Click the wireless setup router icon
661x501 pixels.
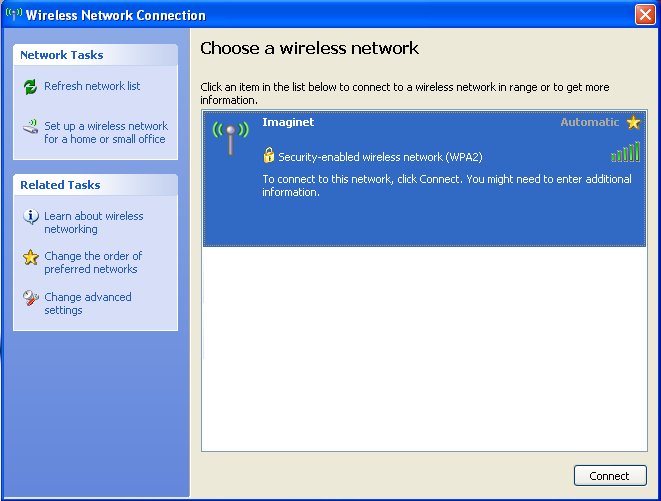click(x=30, y=127)
